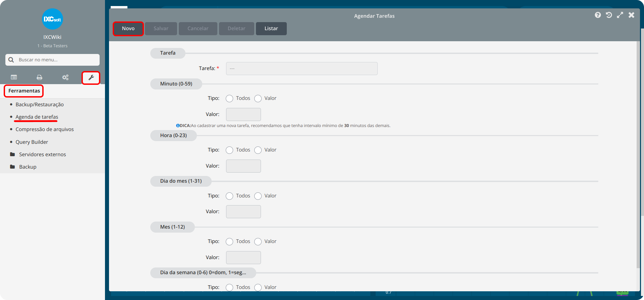The image size is (644, 300).
Task: Select Todos radio under Minuto (0-59)
Action: point(229,99)
